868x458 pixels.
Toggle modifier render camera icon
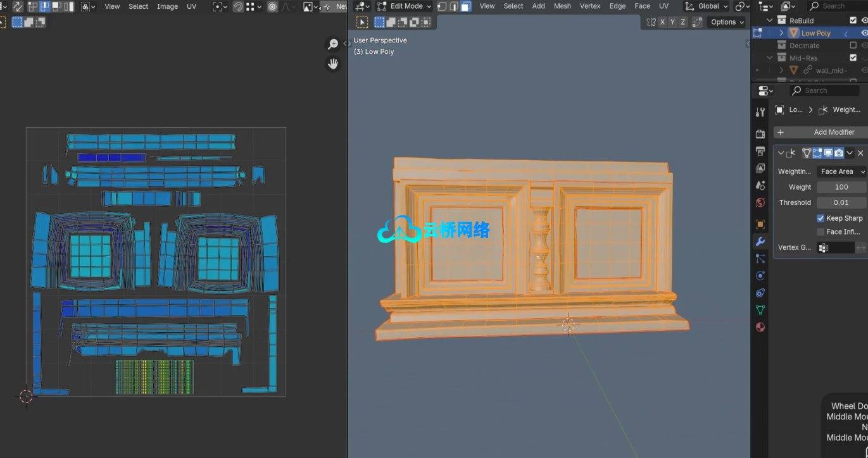tap(839, 153)
